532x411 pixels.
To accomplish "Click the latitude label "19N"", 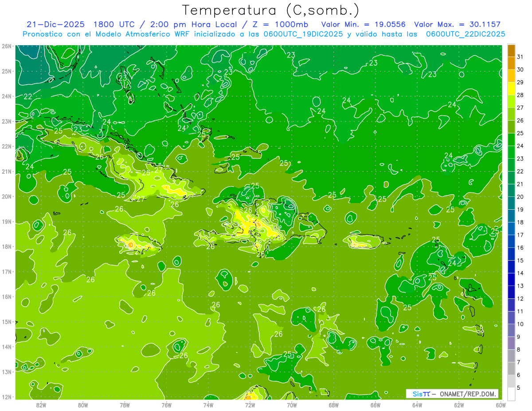I will pos(7,222).
